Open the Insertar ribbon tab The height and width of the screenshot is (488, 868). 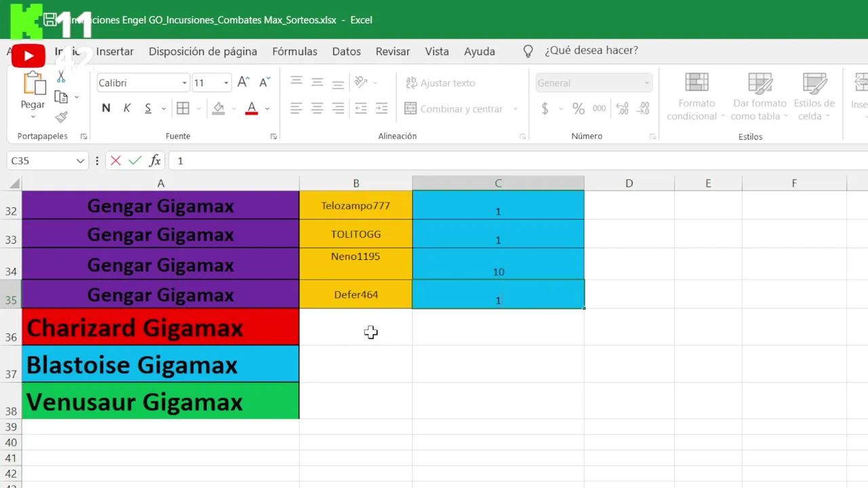click(x=115, y=52)
